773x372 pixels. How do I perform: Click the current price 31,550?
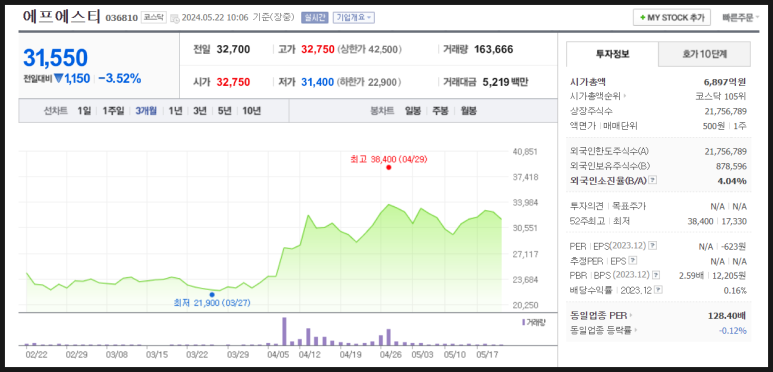(x=55, y=58)
